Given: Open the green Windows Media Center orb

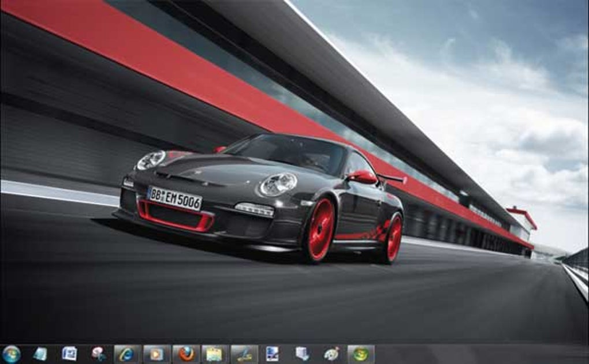Looking at the screenshot, I should tap(361, 354).
